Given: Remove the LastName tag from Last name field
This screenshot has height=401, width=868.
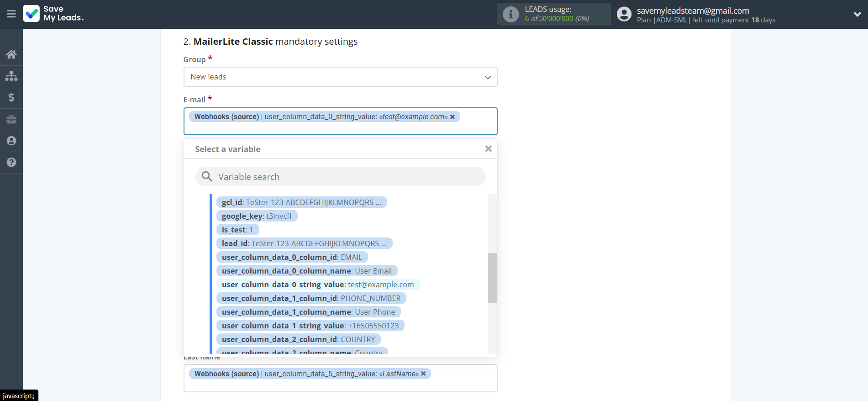Looking at the screenshot, I should coord(423,374).
